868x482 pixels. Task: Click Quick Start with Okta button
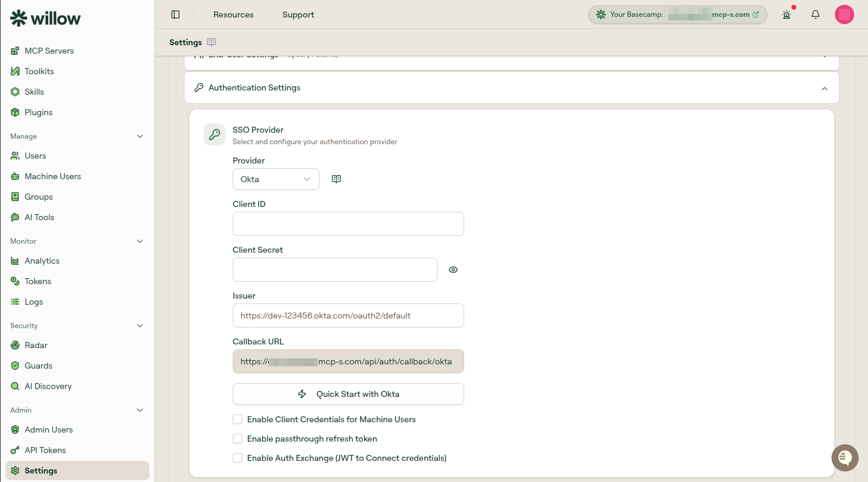(x=348, y=394)
